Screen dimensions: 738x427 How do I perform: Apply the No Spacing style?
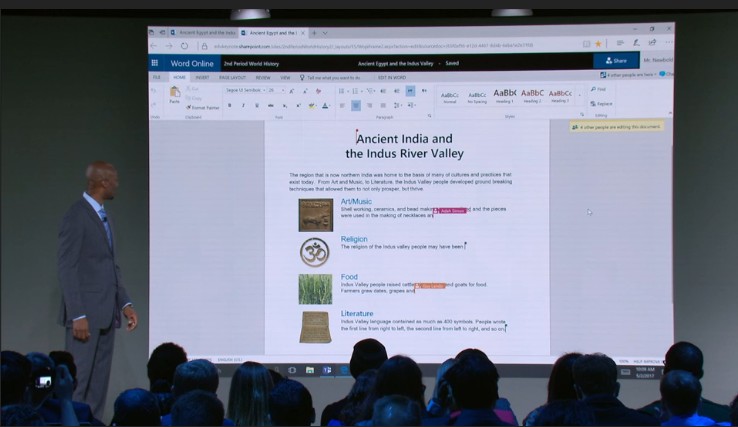click(477, 97)
